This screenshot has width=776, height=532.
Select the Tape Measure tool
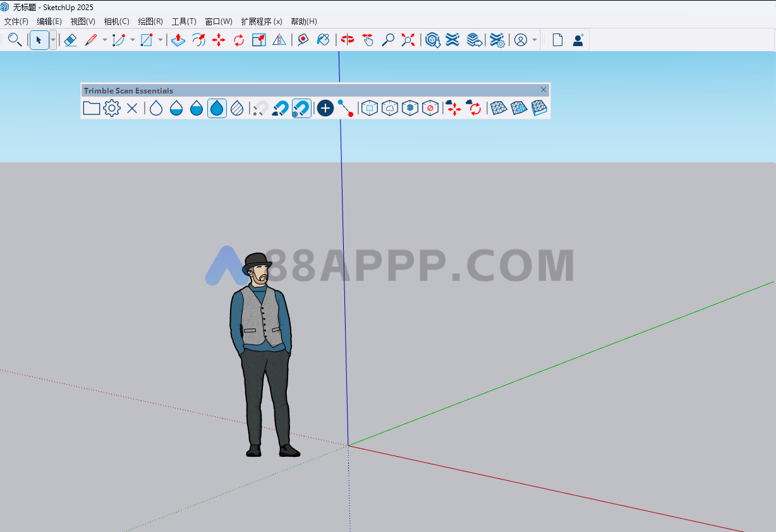[x=303, y=40]
